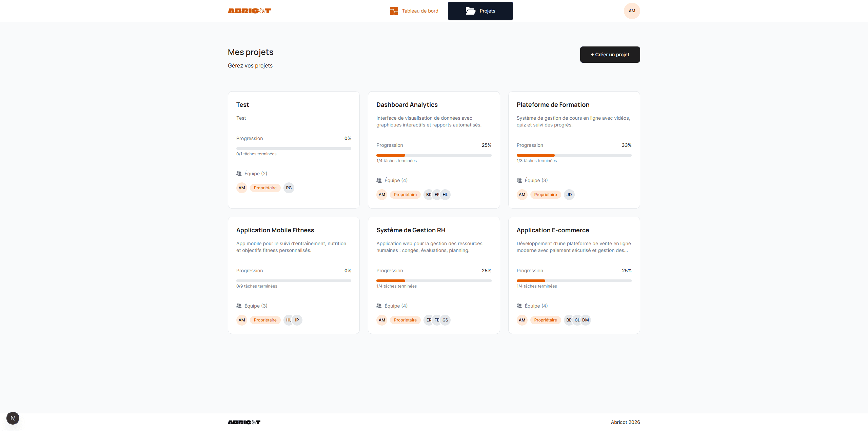Click AM avatar in Système de Gestion RH card

pyautogui.click(x=382, y=320)
